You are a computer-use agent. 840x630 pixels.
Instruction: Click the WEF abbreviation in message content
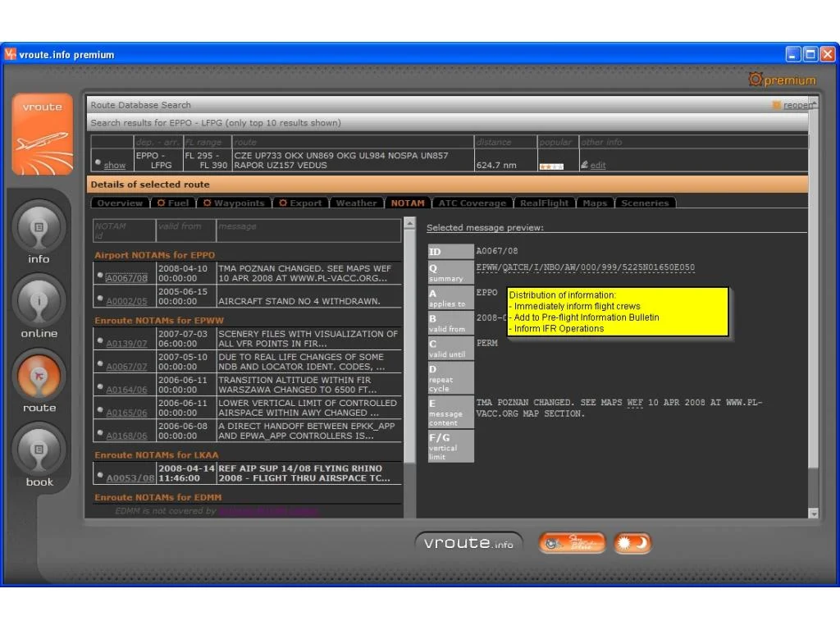click(x=635, y=402)
